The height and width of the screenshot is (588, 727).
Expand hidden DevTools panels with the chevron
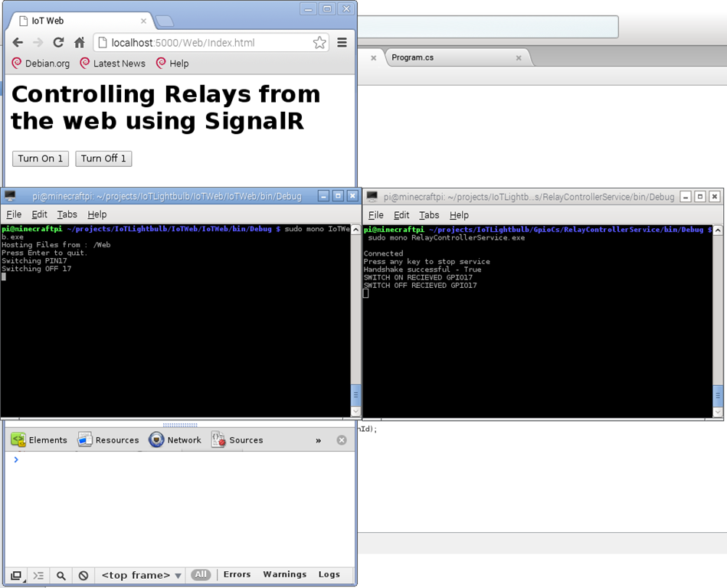point(318,440)
